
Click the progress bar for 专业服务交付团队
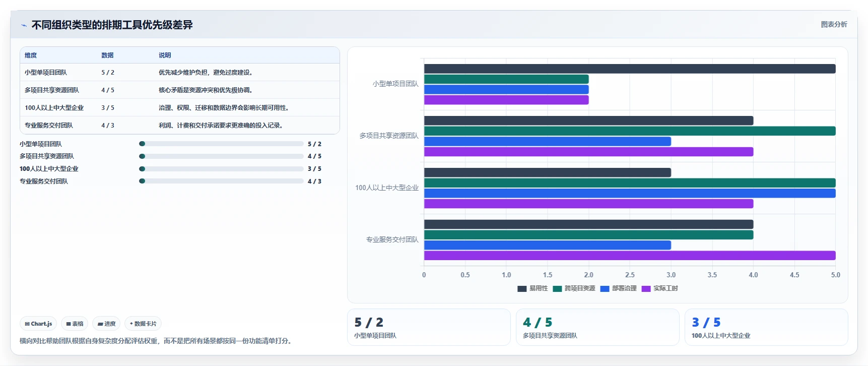(221, 181)
